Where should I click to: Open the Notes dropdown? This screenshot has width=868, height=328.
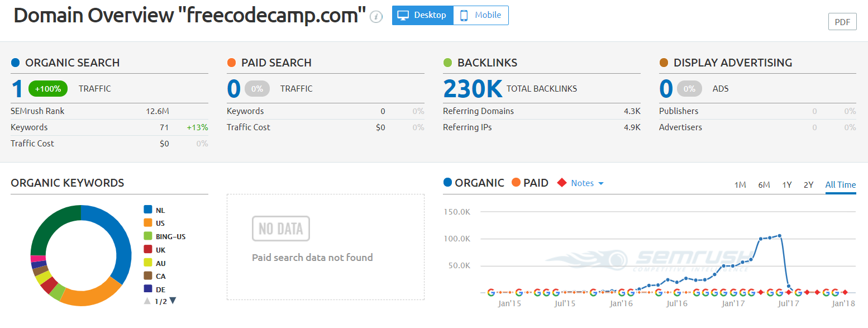coord(602,183)
